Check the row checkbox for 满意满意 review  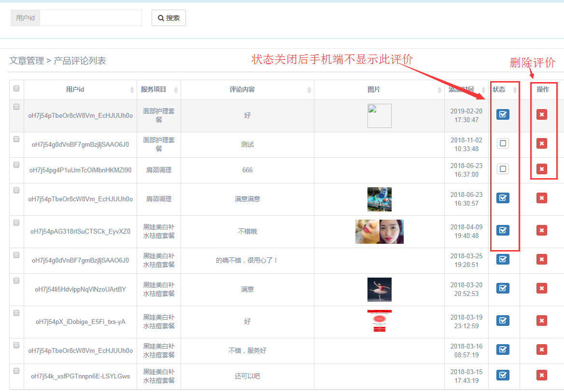(16, 190)
